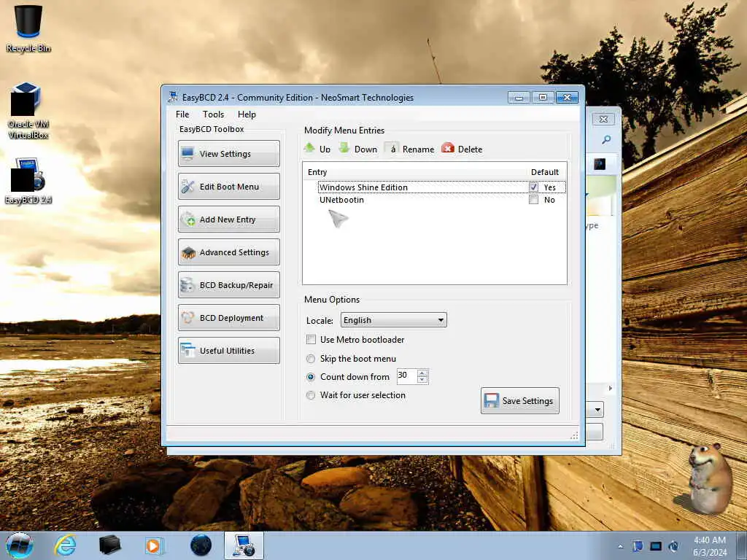Open the Locale dropdown
Image resolution: width=747 pixels, height=560 pixels.
(x=393, y=320)
